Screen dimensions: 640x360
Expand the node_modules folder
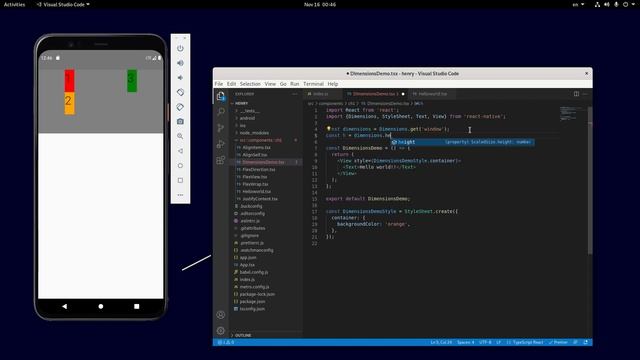(254, 133)
